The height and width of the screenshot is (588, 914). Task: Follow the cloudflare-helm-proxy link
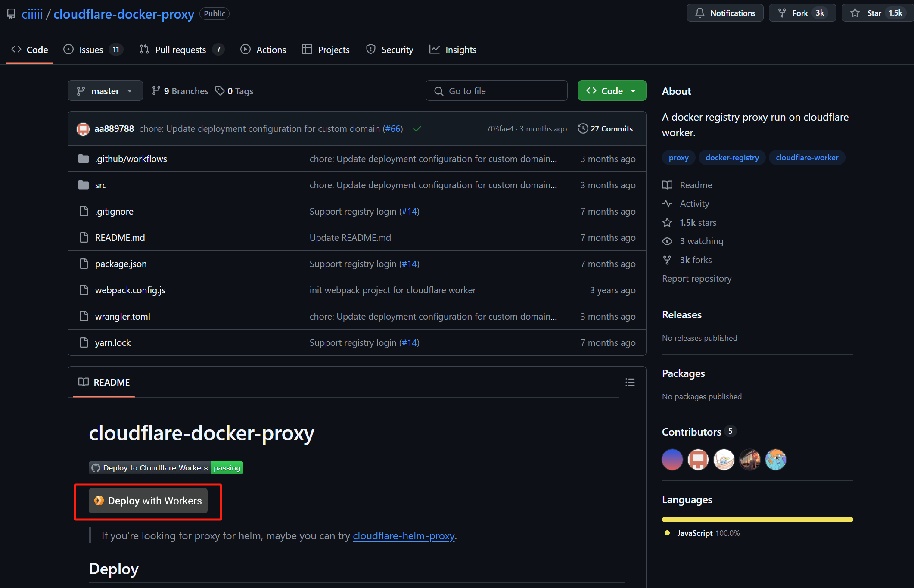(404, 535)
